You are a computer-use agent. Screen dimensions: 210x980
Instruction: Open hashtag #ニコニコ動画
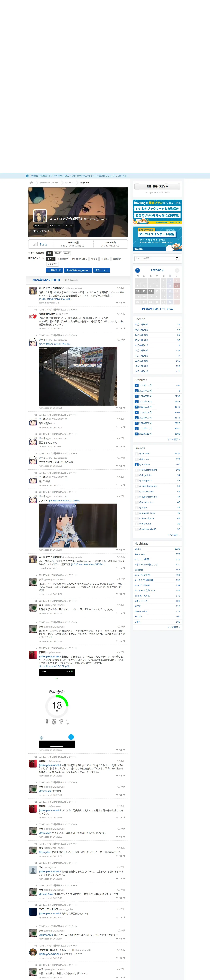[x=142, y=559]
